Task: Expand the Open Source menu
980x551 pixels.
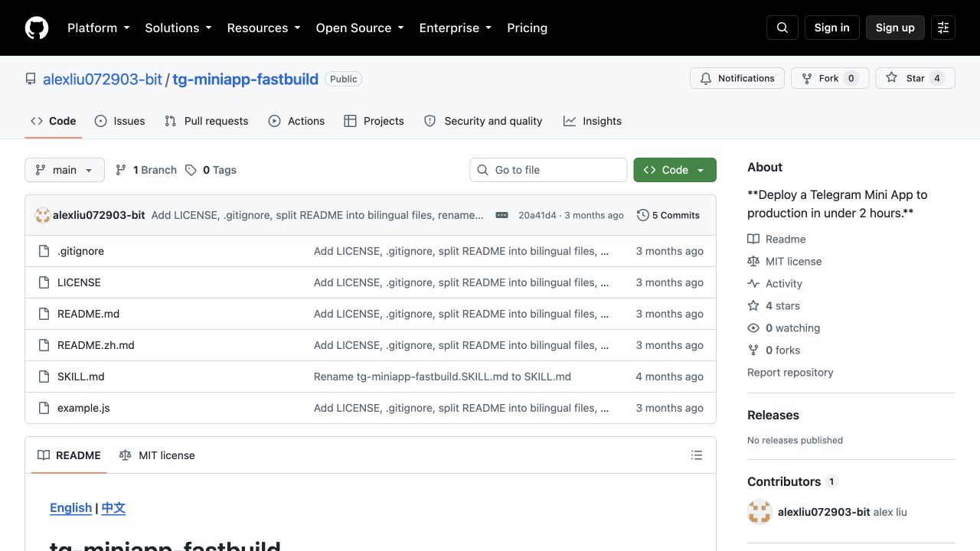Action: coord(359,28)
